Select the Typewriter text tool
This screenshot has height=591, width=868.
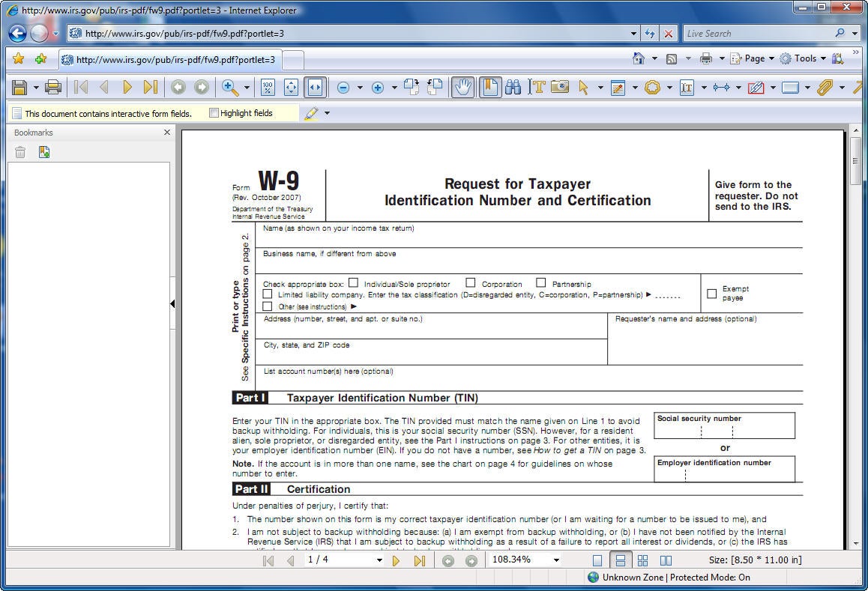point(687,88)
